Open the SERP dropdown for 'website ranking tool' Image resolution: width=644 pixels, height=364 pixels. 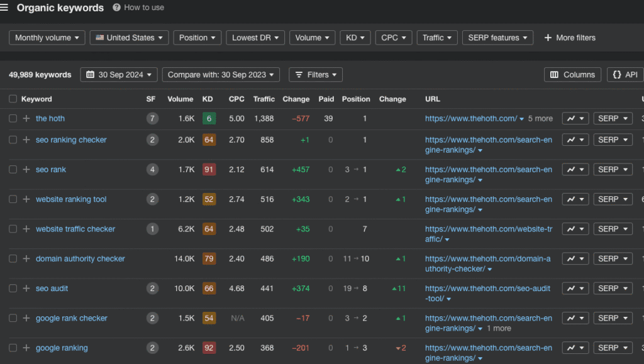pyautogui.click(x=613, y=199)
